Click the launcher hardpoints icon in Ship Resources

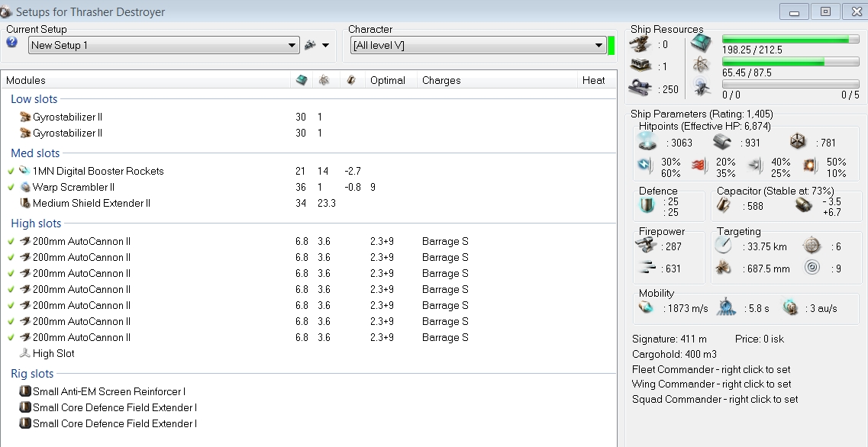641,66
